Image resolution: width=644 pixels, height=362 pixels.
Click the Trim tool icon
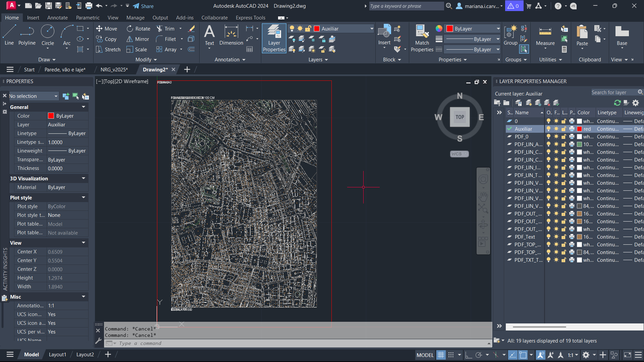[160, 29]
